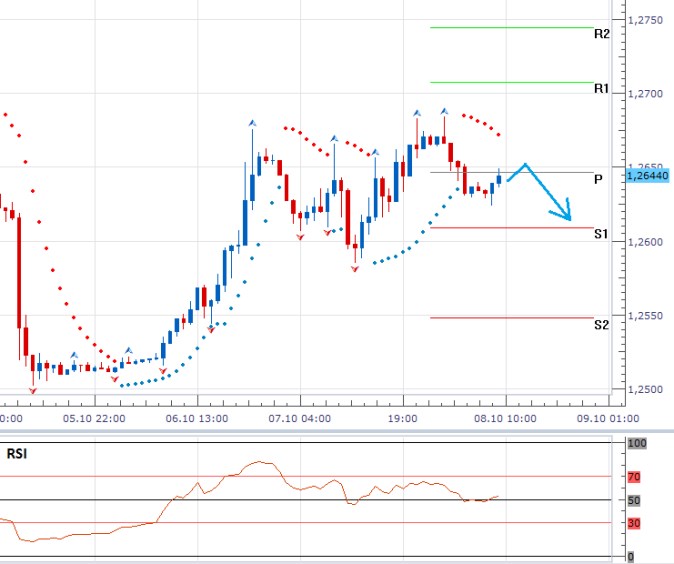Select the S2 support level label
The image size is (674, 564).
601,325
